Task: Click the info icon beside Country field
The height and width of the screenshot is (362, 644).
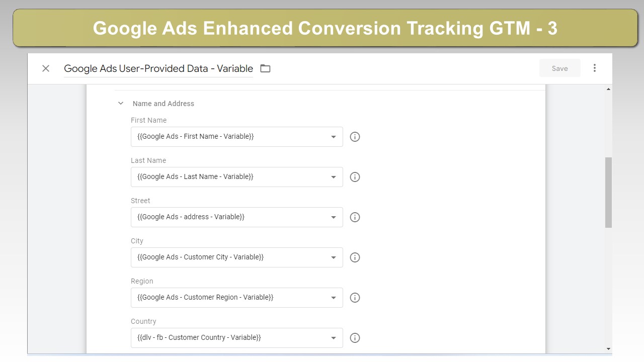Action: pyautogui.click(x=355, y=338)
